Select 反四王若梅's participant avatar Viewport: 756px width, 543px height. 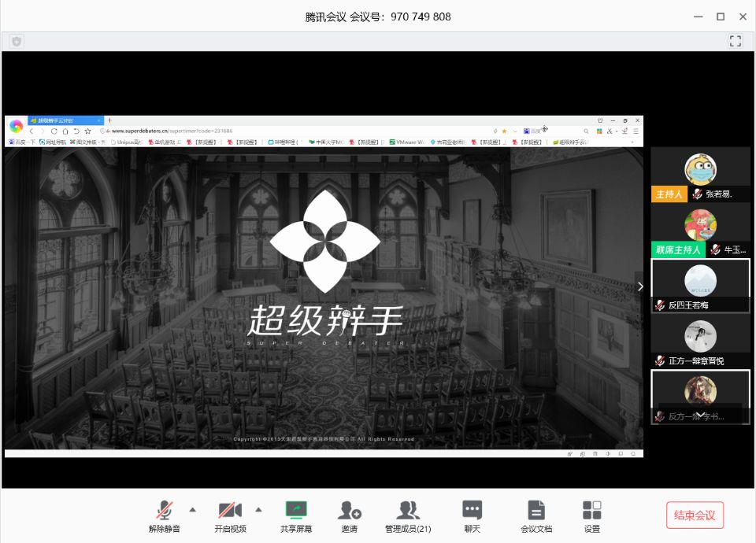701,280
